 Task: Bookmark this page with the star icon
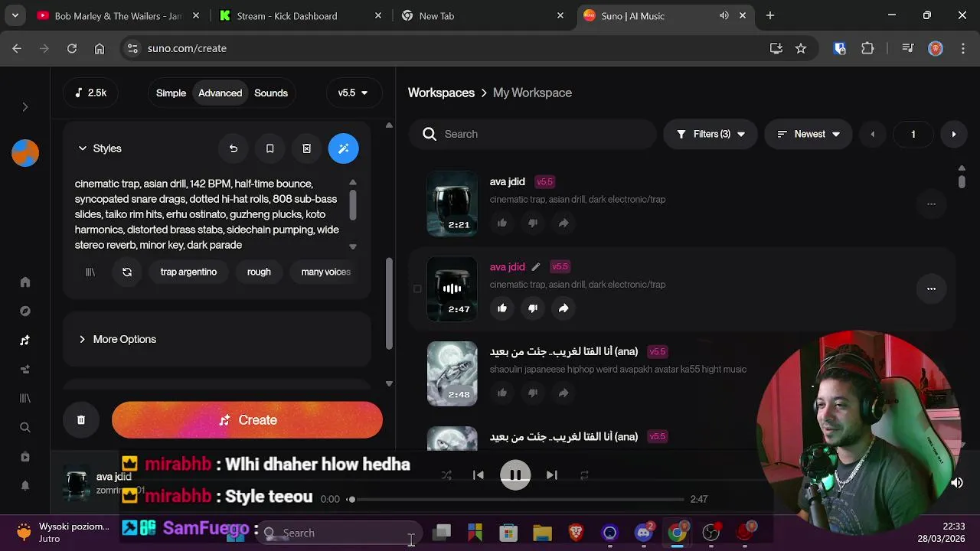[x=801, y=48]
